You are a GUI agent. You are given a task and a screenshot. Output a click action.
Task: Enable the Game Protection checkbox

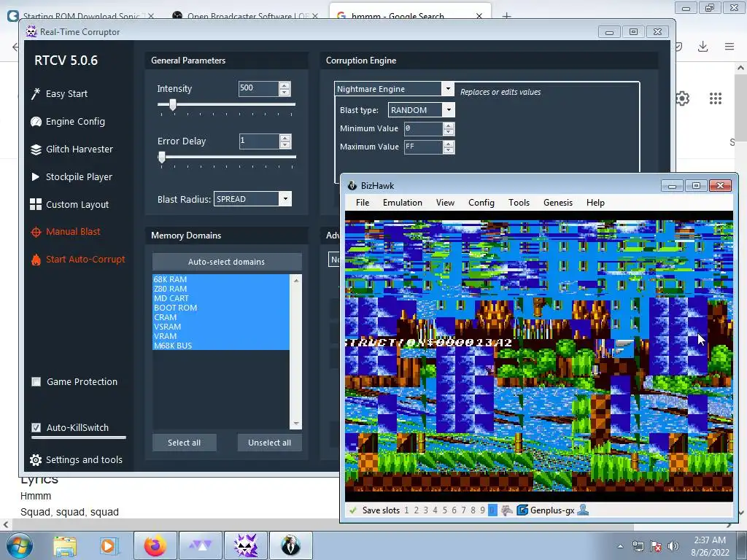click(x=36, y=382)
